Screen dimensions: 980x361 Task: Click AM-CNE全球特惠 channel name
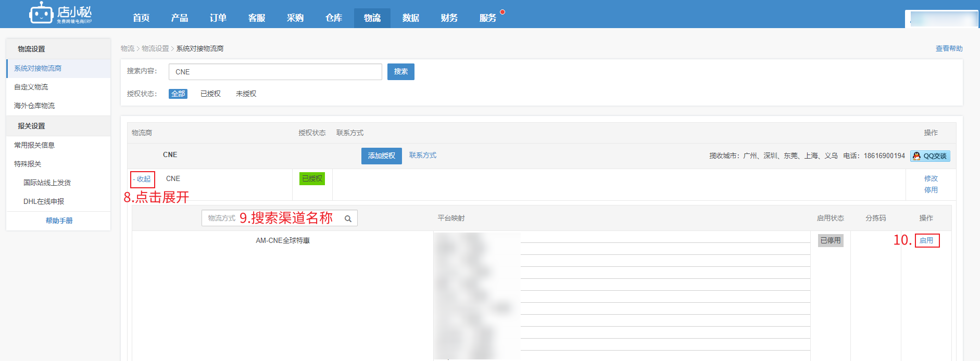283,241
